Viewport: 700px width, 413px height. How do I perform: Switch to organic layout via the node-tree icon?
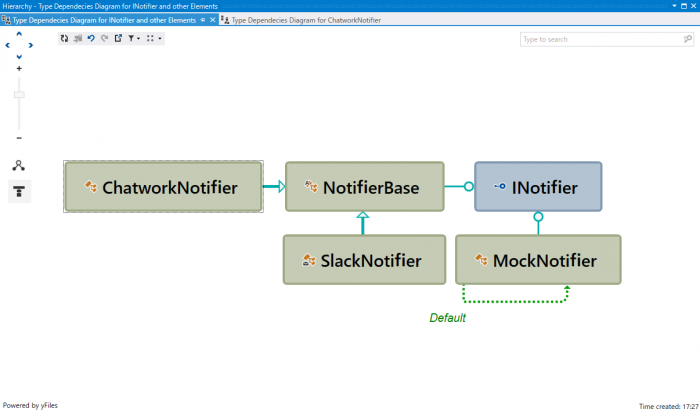click(19, 166)
